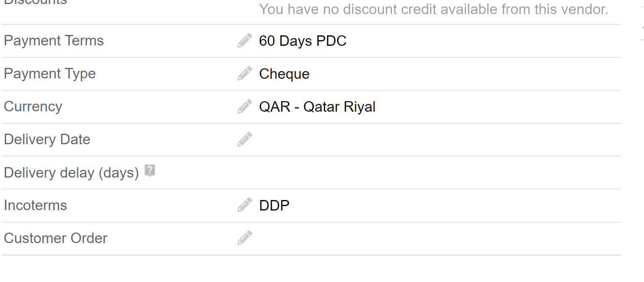Click the Payment Terms label
The height and width of the screenshot is (282, 644).
click(x=54, y=41)
